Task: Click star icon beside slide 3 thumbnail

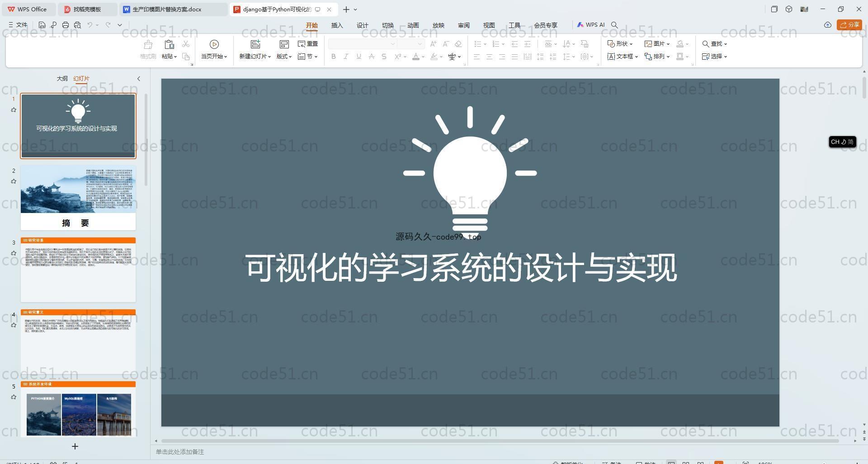Action: (x=14, y=253)
